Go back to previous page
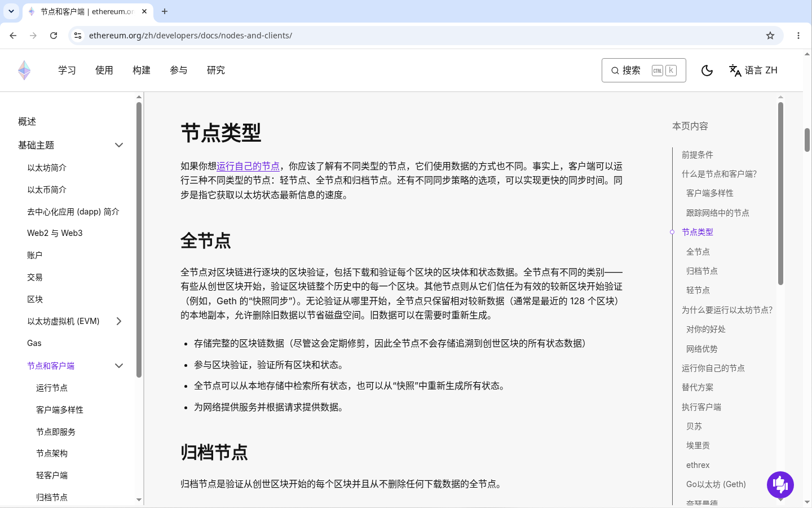The width and height of the screenshot is (812, 508). [x=13, y=36]
